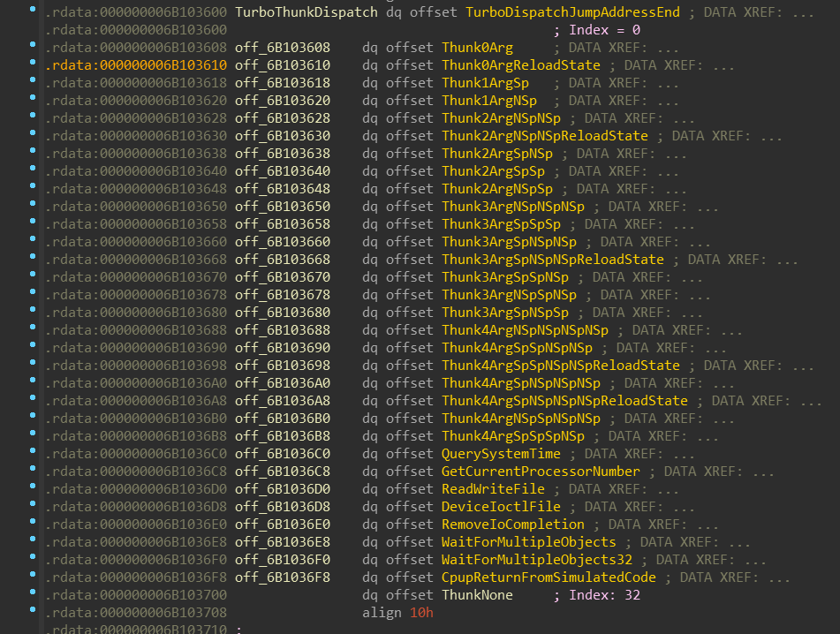
Task: Click breakpoint dot next to ThunkNone line
Action: pos(33,592)
